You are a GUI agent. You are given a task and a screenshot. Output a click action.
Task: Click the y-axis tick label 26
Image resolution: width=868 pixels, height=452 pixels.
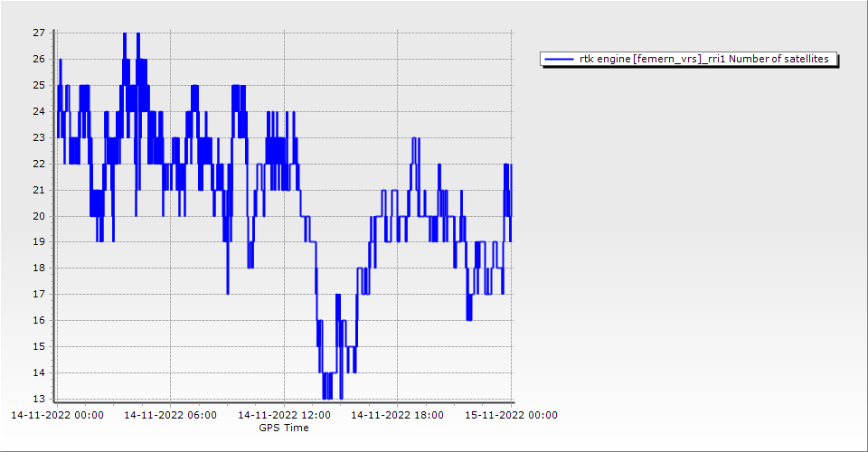pyautogui.click(x=39, y=59)
